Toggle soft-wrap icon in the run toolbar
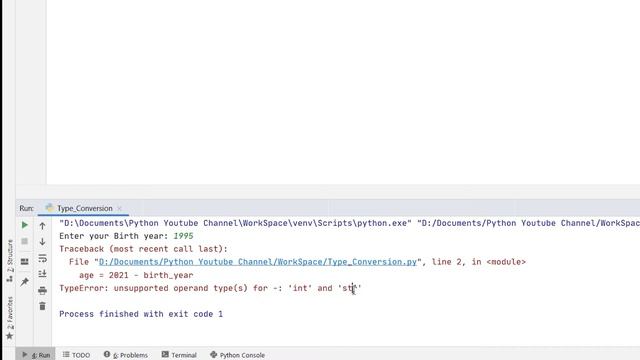The width and height of the screenshot is (640, 360). [42, 258]
